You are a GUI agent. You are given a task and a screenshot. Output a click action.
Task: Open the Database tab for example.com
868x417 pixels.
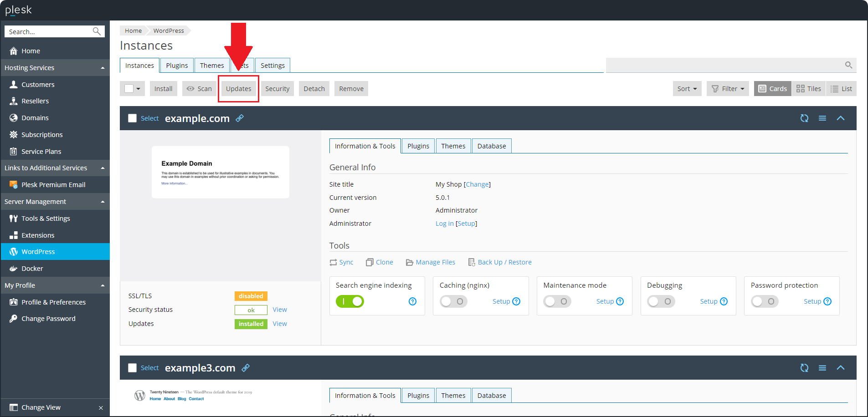pyautogui.click(x=491, y=146)
